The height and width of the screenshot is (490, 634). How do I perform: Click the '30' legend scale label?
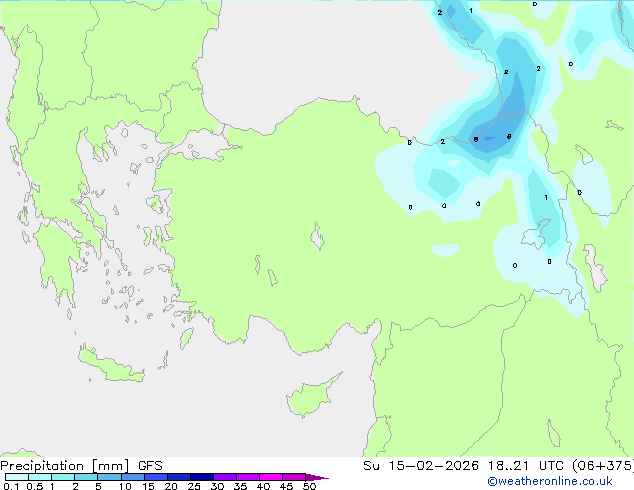click(217, 486)
